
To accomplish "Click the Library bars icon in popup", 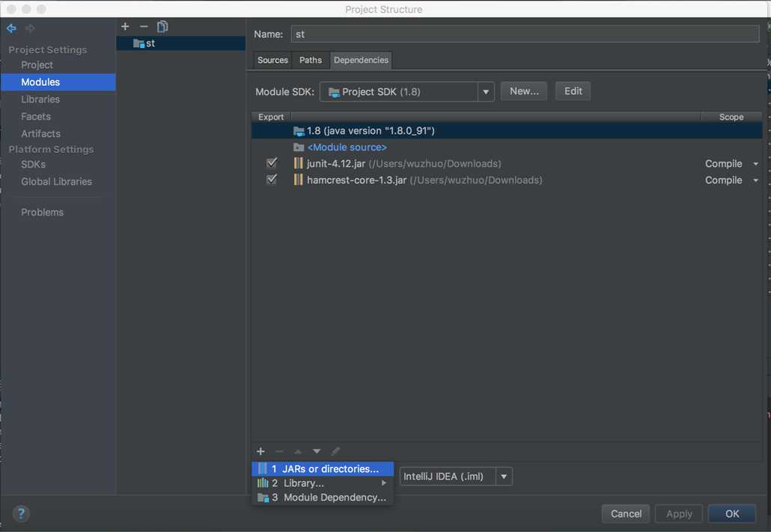I will 263,483.
